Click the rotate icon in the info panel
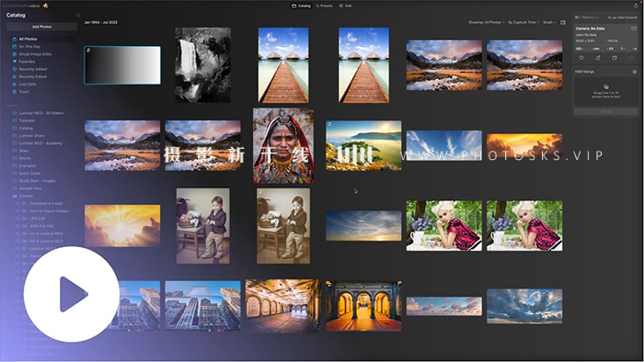644x362 pixels. pyautogui.click(x=598, y=58)
